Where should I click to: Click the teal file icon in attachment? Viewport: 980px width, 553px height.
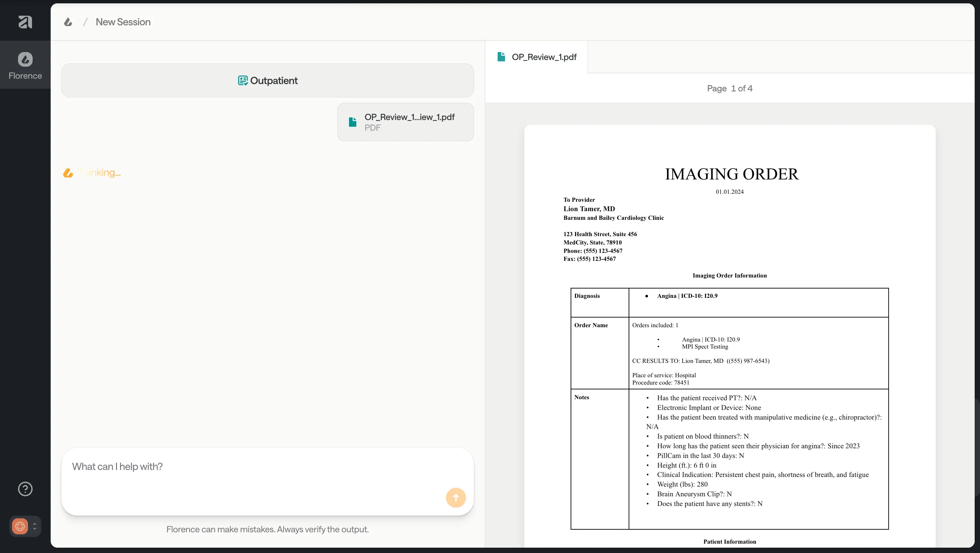pyautogui.click(x=353, y=122)
